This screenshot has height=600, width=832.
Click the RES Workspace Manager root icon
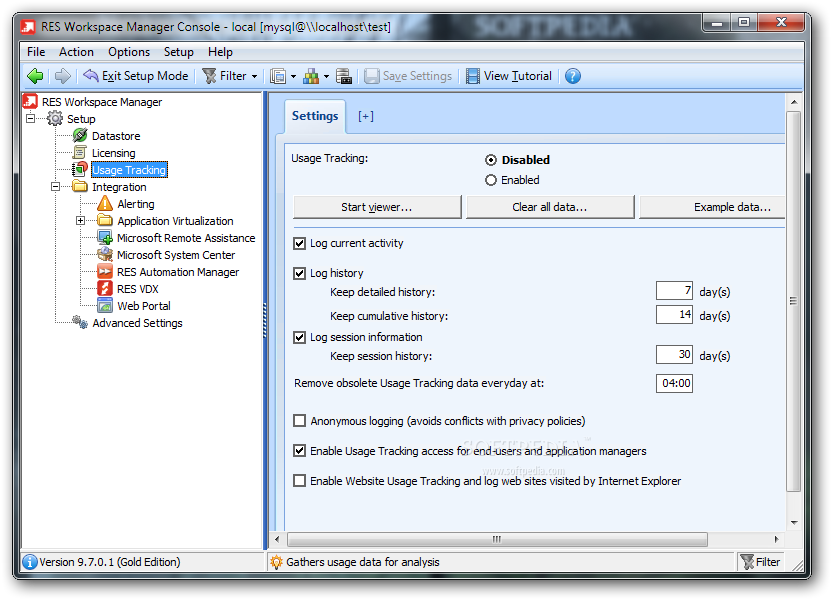[30, 101]
